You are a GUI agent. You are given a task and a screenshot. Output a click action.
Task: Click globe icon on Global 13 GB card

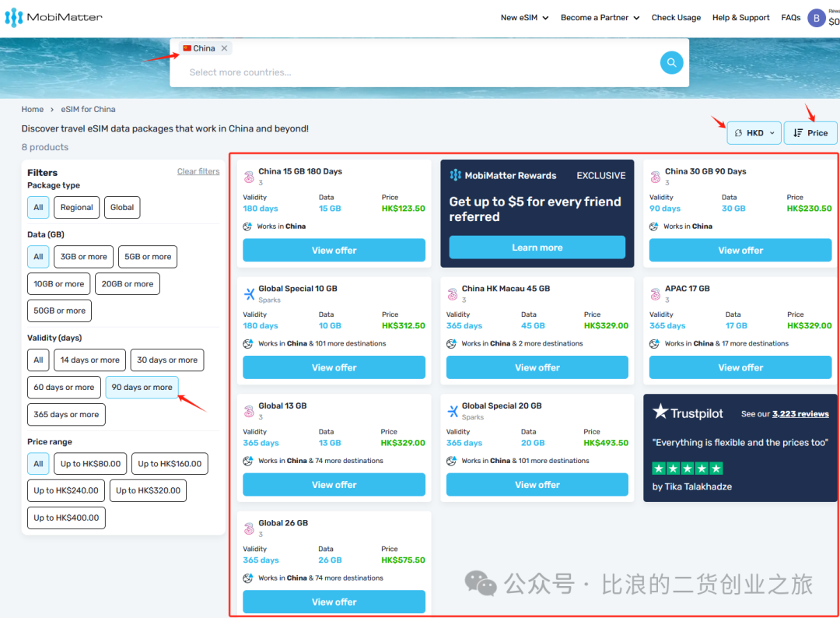coord(247,461)
